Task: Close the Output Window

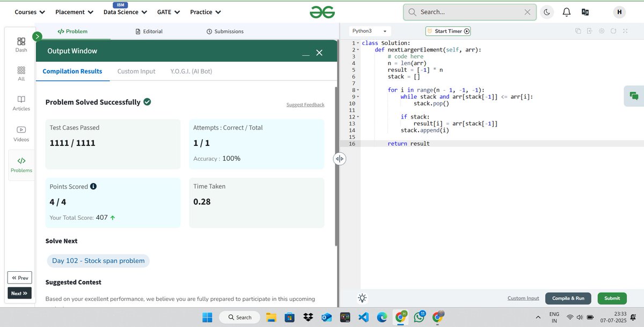Action: 319,53
